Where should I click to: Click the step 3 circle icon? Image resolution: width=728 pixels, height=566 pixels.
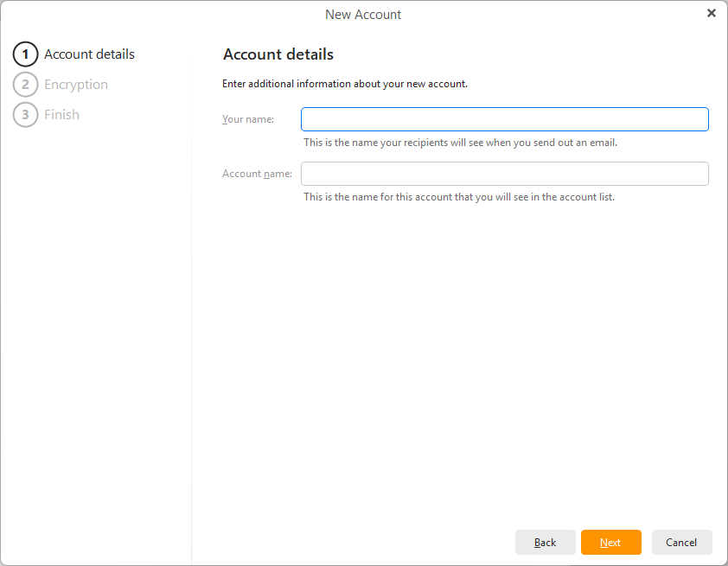(25, 114)
